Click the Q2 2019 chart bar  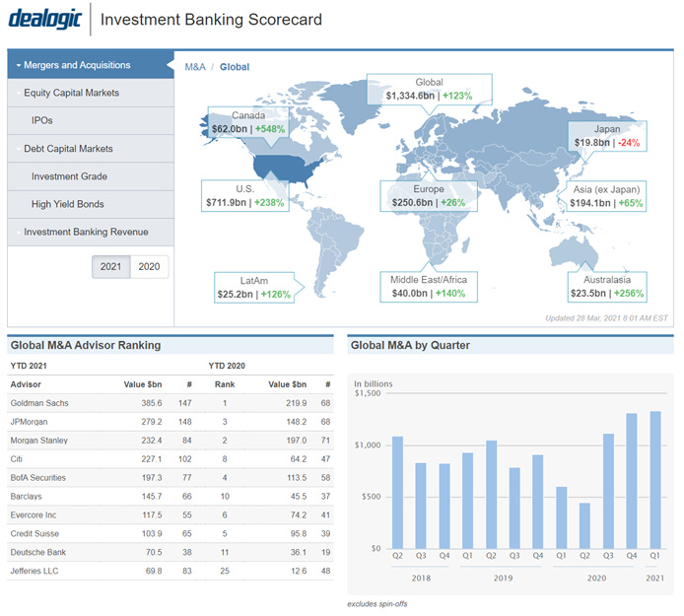(491, 495)
